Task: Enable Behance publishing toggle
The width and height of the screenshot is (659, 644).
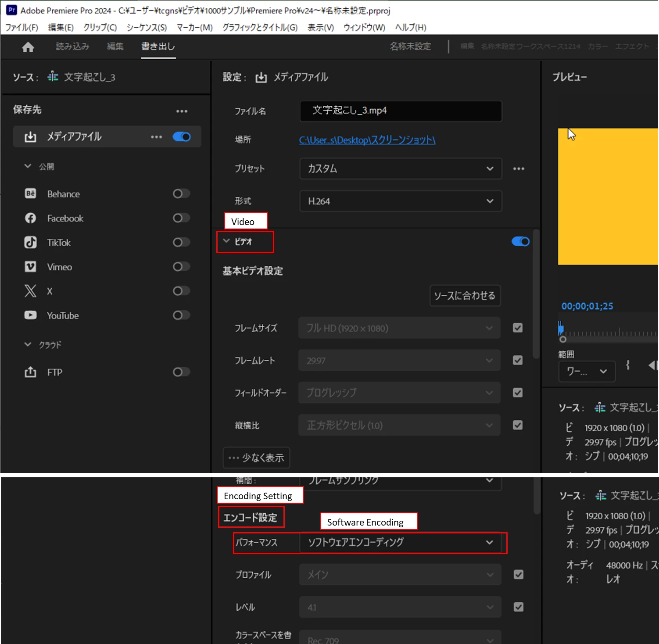Action: 181,193
